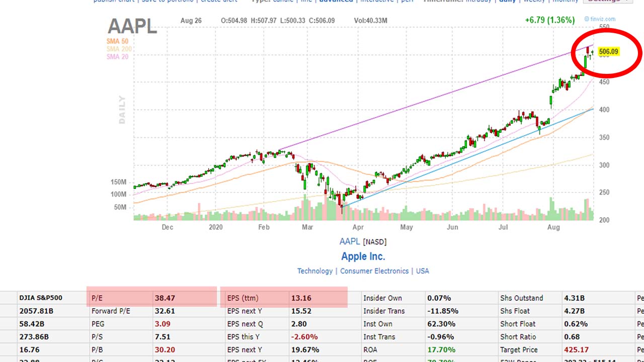Click the 4.27B shares float value
Image resolution: width=644 pixels, height=362 pixels.
click(x=574, y=311)
